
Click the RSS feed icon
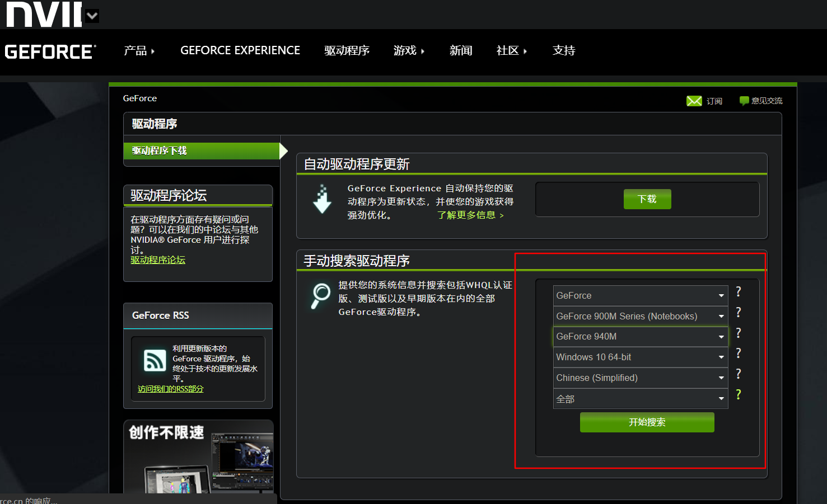(155, 360)
